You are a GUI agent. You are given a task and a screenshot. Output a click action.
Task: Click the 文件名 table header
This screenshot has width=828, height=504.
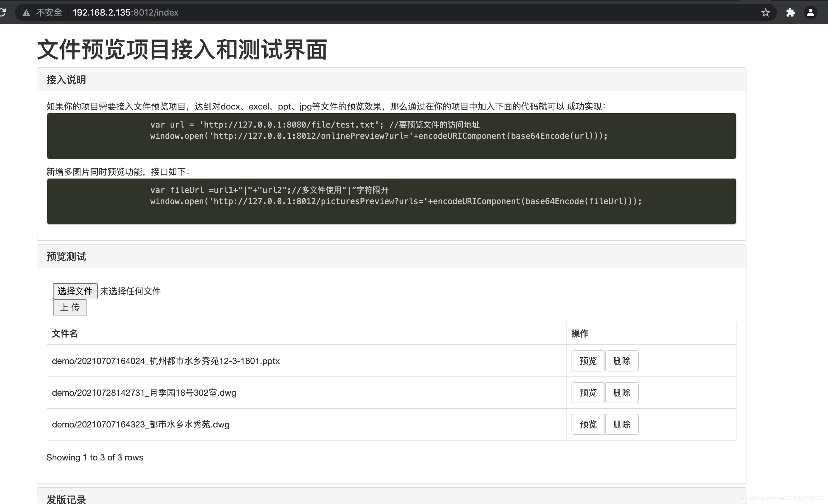tap(64, 334)
